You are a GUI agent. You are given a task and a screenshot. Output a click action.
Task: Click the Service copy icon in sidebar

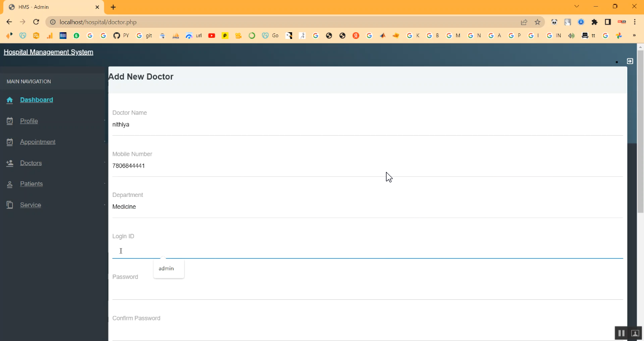click(x=10, y=205)
